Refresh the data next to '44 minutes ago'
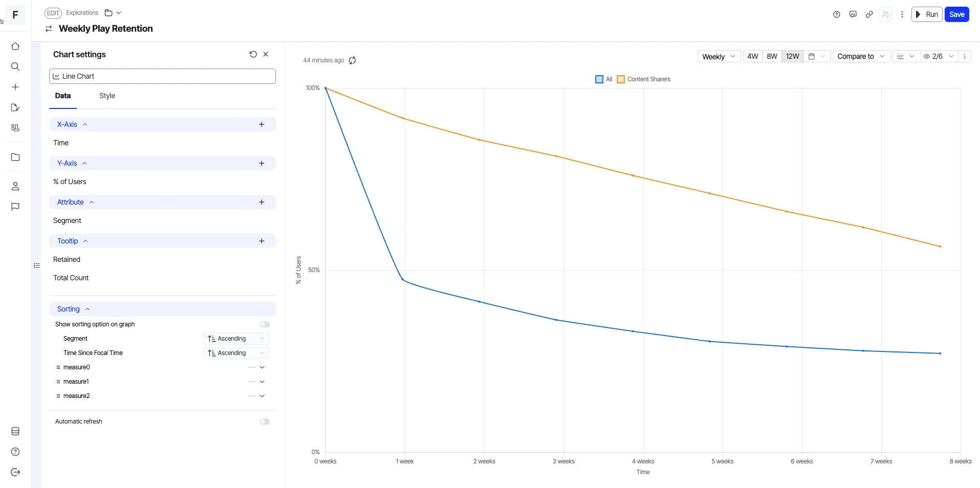 click(x=352, y=60)
